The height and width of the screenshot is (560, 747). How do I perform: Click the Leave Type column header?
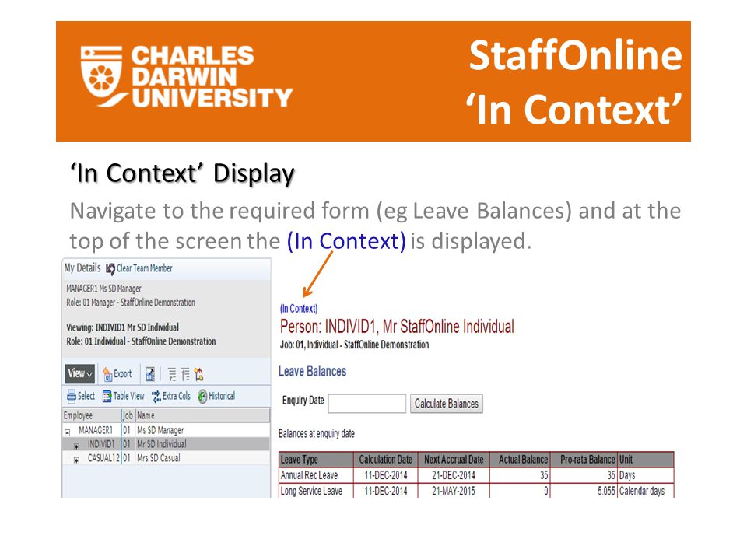(316, 460)
